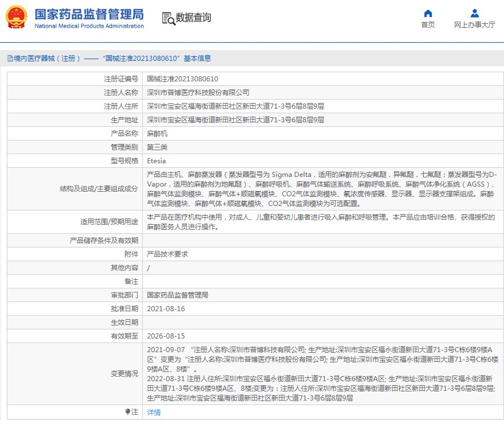Click the 结构及组成/主要组成成分 label
The width and height of the screenshot is (504, 421).
click(x=98, y=189)
